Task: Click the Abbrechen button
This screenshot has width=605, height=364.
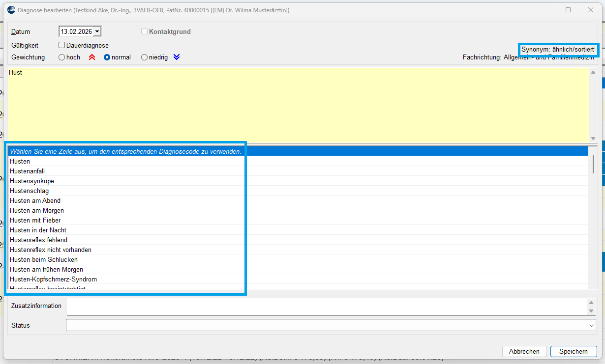Action: (524, 351)
